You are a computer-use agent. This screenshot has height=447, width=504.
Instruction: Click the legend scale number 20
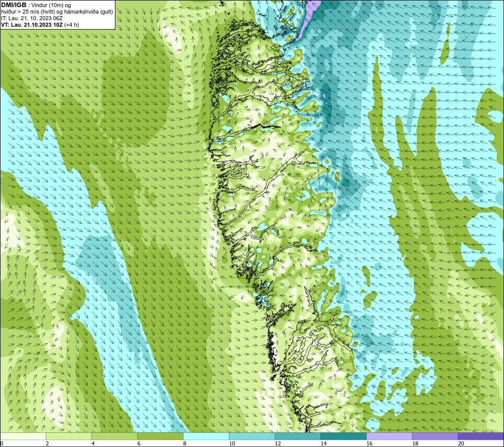click(461, 443)
